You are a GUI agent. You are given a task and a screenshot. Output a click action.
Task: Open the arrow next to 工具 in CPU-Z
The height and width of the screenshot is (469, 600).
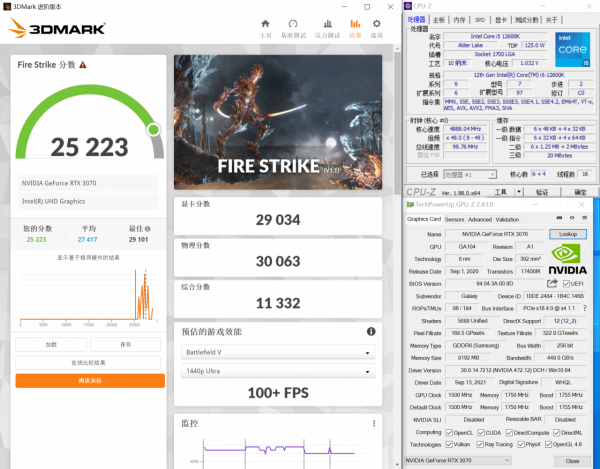519,192
